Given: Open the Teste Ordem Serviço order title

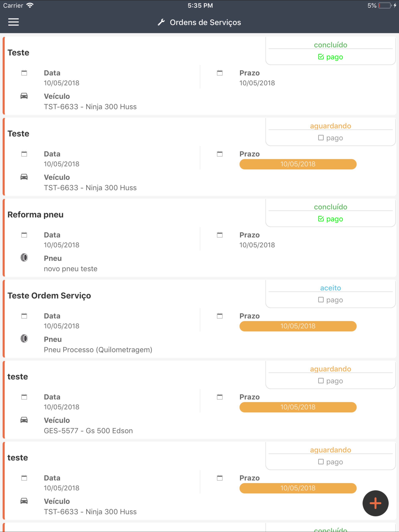Looking at the screenshot, I should point(49,296).
